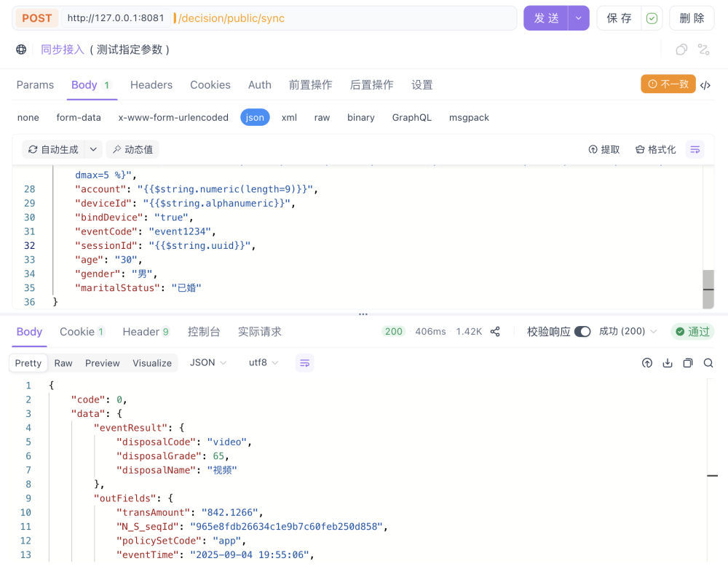Open the code generation icon
This screenshot has height=569, width=728.
[x=705, y=85]
